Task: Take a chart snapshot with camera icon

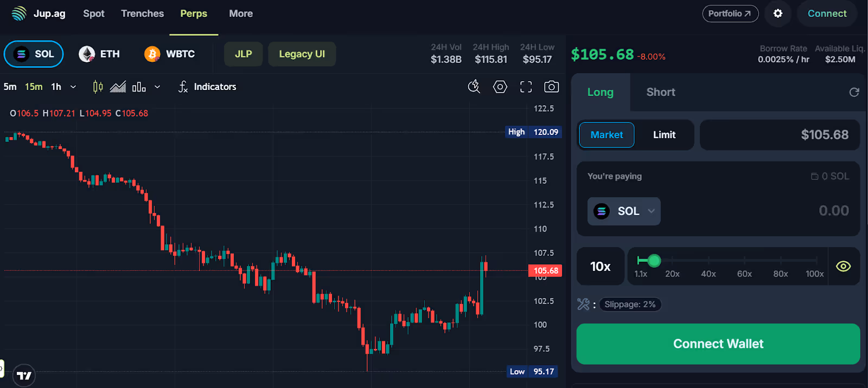Action: 552,87
